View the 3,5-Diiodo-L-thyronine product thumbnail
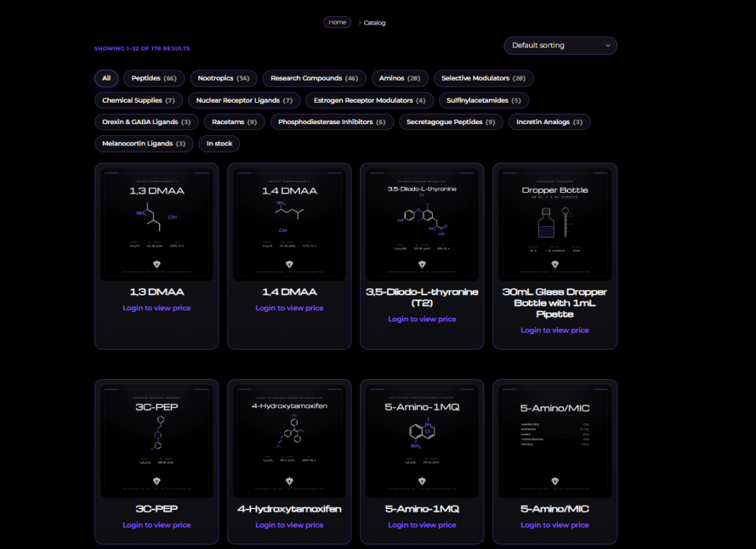 tap(422, 225)
